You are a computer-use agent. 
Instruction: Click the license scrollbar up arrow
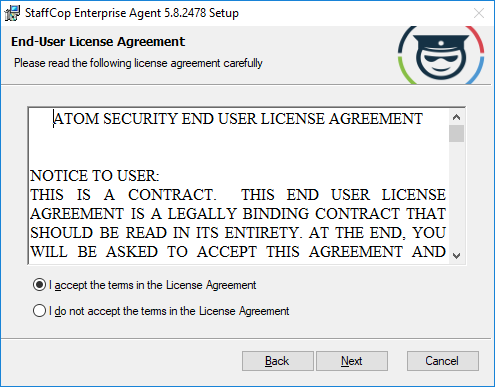pos(456,117)
